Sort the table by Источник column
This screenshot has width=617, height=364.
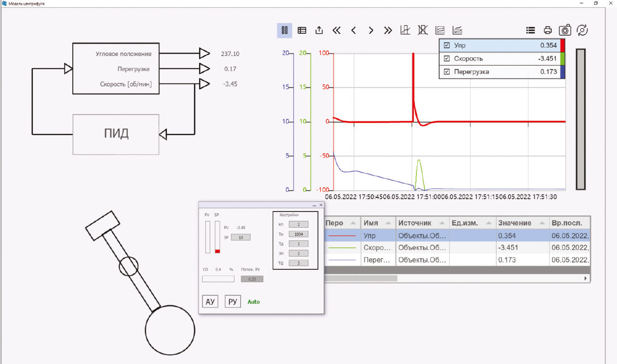click(423, 223)
